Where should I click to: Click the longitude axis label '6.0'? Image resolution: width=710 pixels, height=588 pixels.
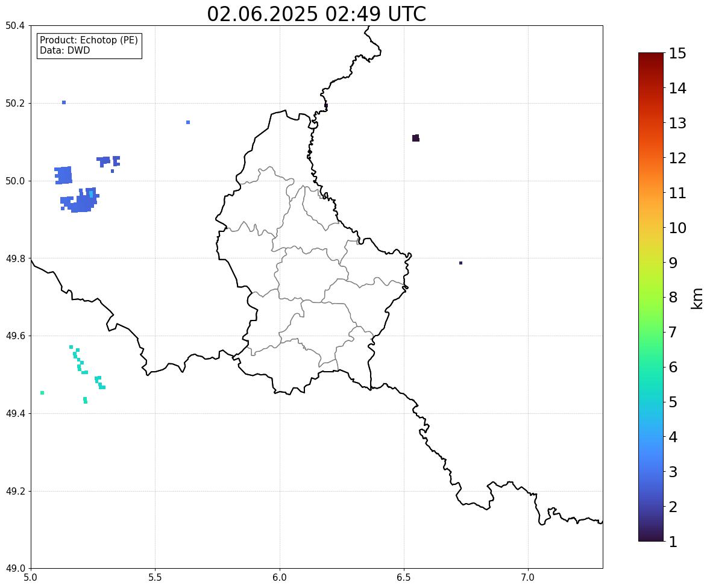280,578
